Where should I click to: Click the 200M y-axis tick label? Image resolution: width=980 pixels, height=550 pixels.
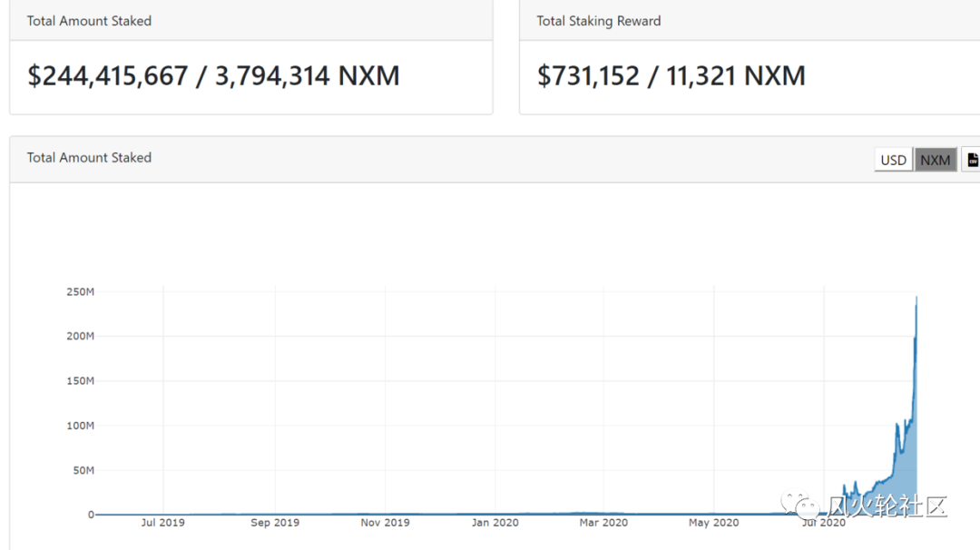coord(81,336)
